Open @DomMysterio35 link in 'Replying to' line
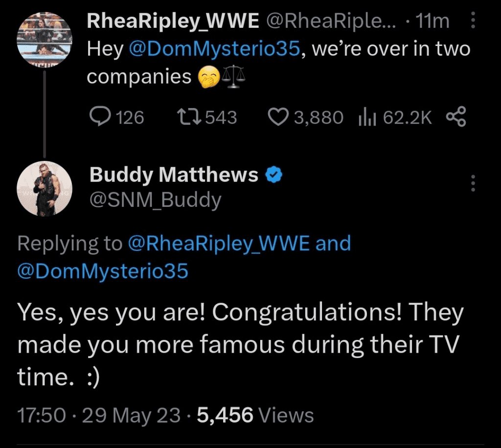 (103, 271)
